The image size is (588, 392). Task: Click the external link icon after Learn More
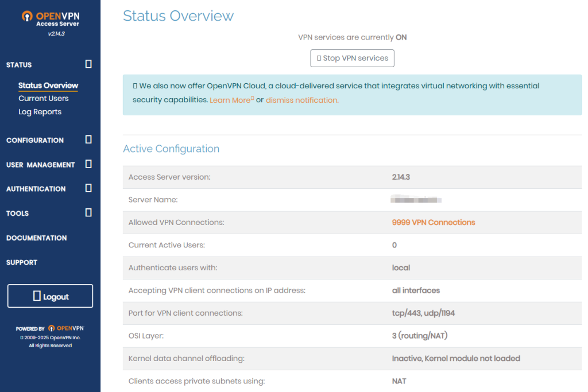pos(252,99)
